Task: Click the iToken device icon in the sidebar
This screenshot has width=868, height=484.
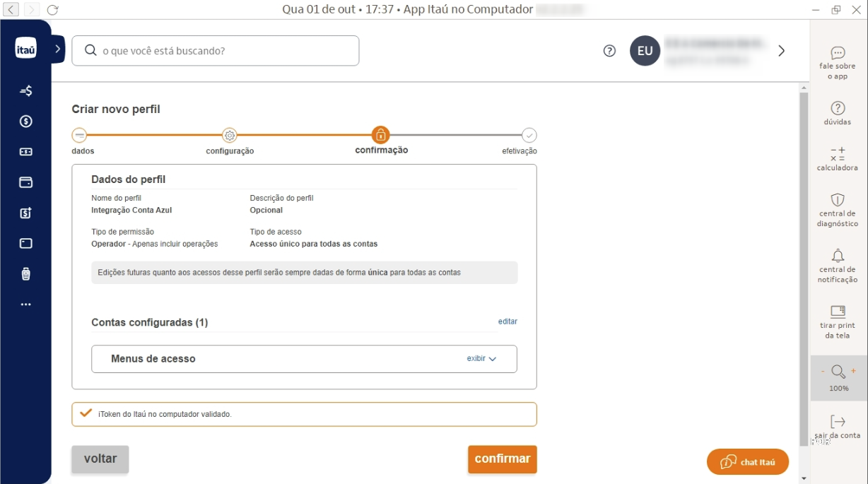Action: [x=25, y=275]
